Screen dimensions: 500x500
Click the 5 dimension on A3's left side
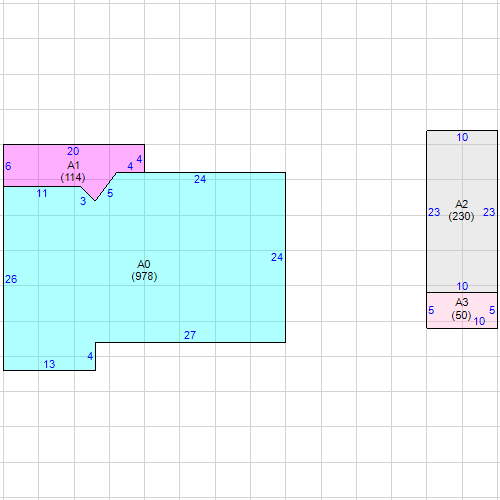[x=431, y=310]
